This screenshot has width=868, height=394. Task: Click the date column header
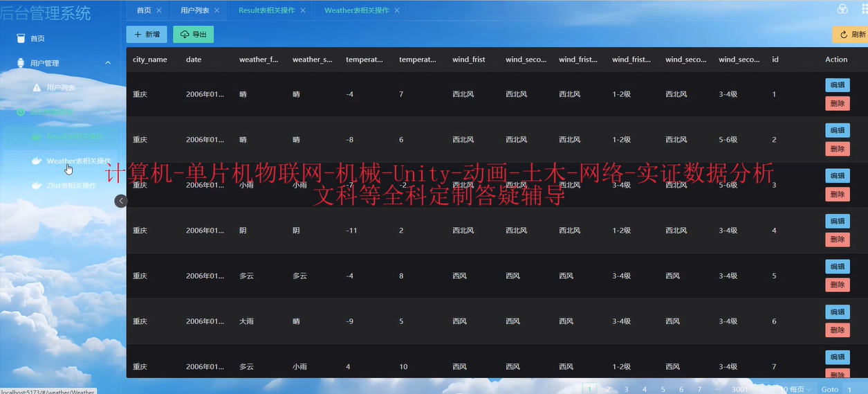coord(194,60)
